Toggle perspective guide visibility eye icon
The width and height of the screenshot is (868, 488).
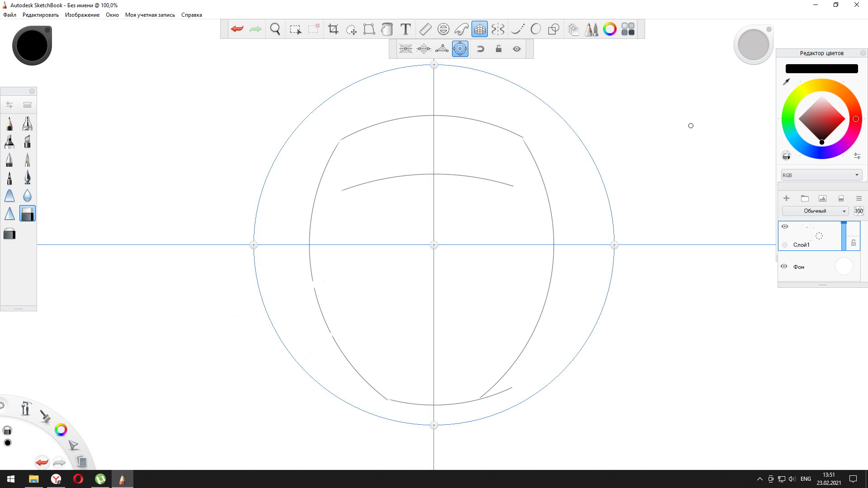click(517, 49)
